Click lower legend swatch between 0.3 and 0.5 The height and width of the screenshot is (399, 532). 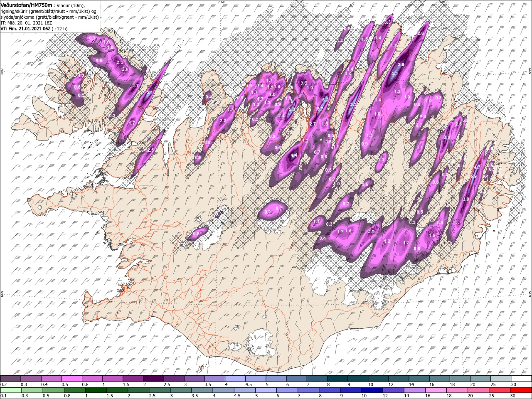pos(32,390)
